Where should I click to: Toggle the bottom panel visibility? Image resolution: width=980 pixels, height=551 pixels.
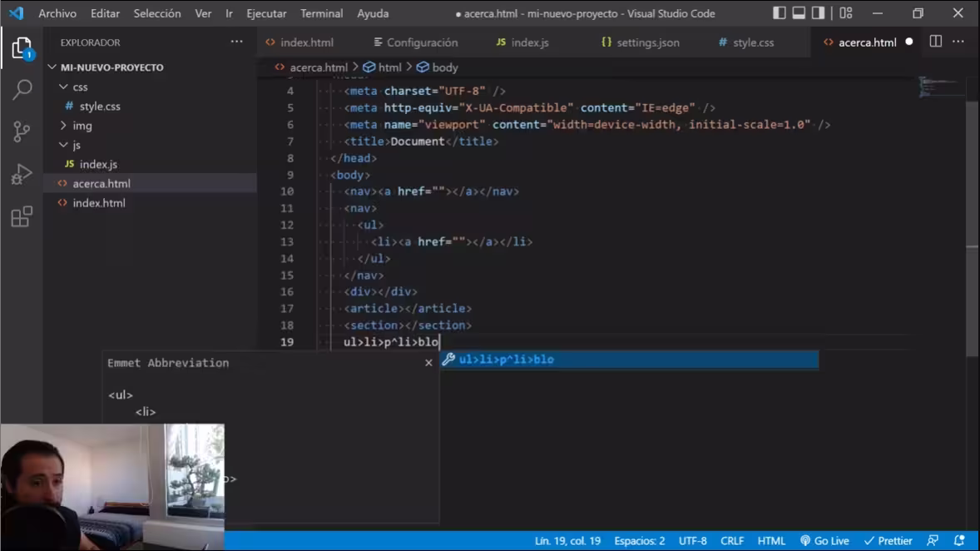point(799,13)
